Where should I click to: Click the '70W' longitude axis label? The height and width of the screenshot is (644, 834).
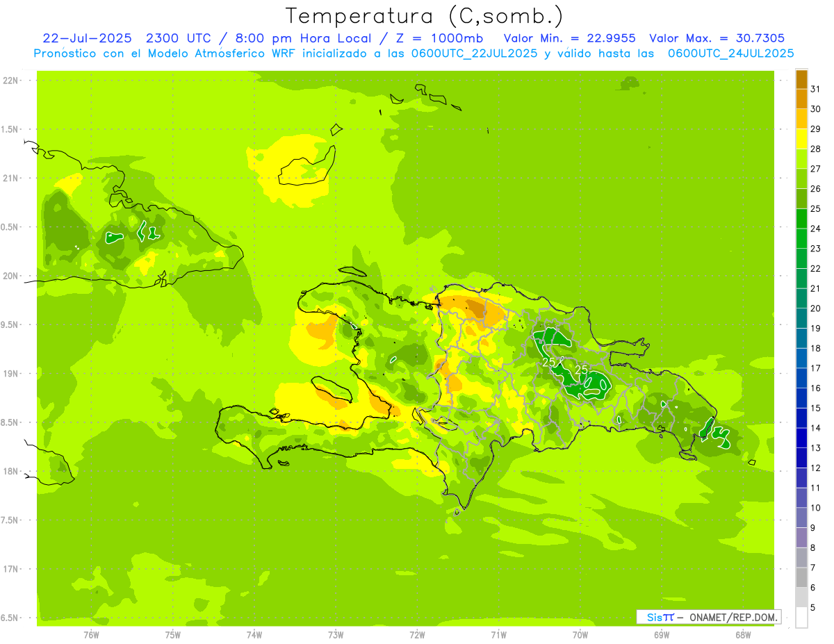(x=580, y=634)
